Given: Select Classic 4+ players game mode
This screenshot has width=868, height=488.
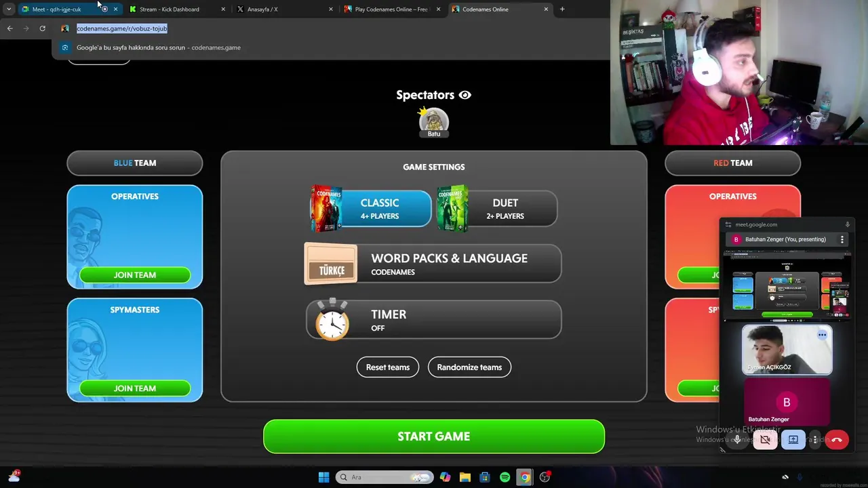Looking at the screenshot, I should (x=372, y=209).
